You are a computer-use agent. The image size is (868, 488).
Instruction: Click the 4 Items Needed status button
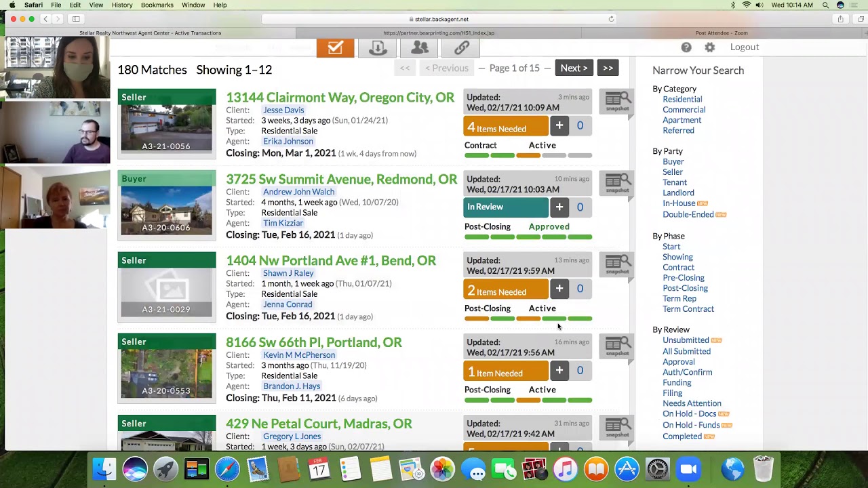[506, 127]
